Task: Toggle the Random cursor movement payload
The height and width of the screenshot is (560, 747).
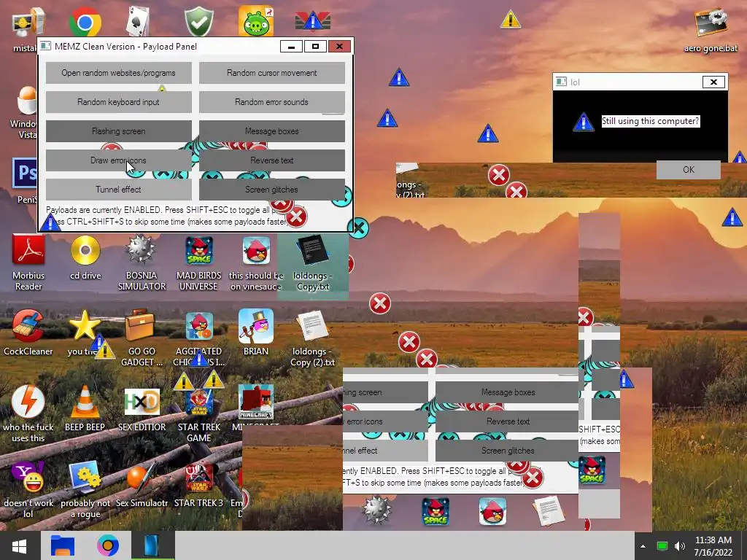Action: (271, 73)
